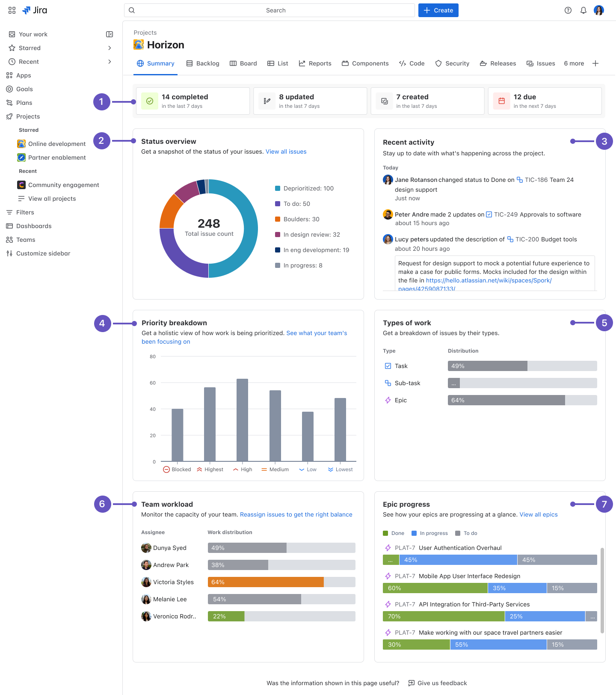
Task: Open the app switcher grid icon
Action: (12, 10)
